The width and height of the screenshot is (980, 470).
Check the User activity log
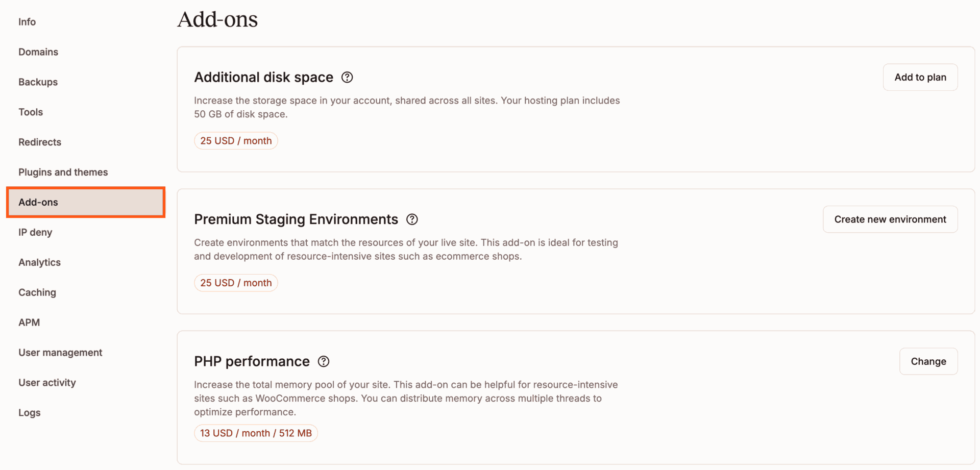(x=47, y=382)
